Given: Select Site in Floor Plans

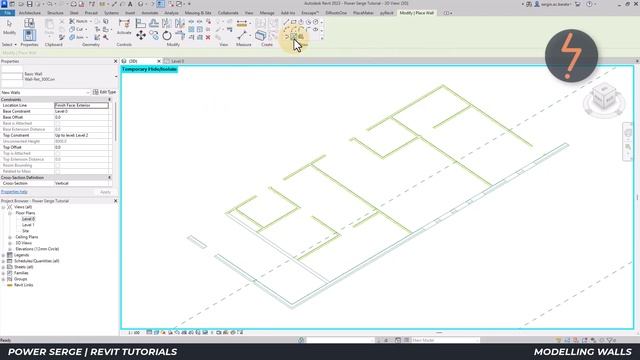Looking at the screenshot, I should [x=25, y=231].
